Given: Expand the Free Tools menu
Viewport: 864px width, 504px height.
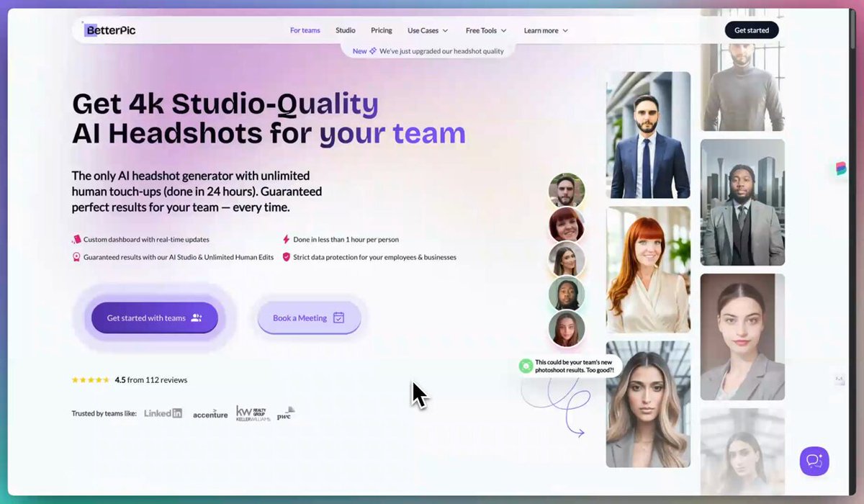Looking at the screenshot, I should [486, 30].
